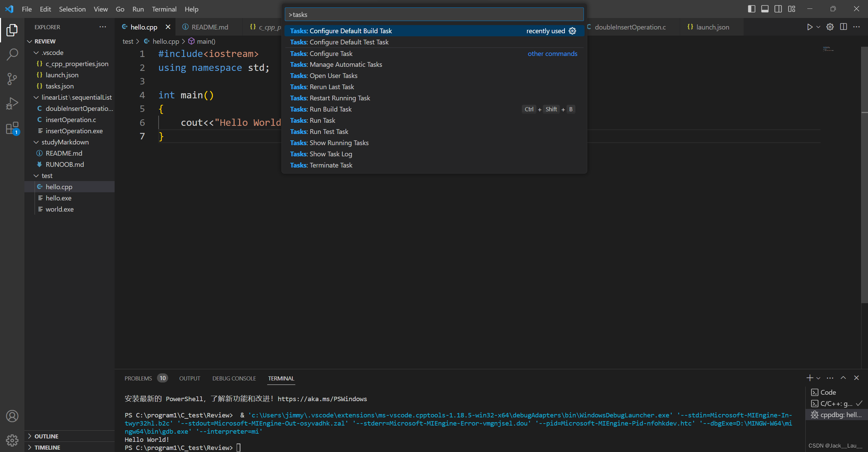
Task: Close the terminal panel
Action: (856, 378)
